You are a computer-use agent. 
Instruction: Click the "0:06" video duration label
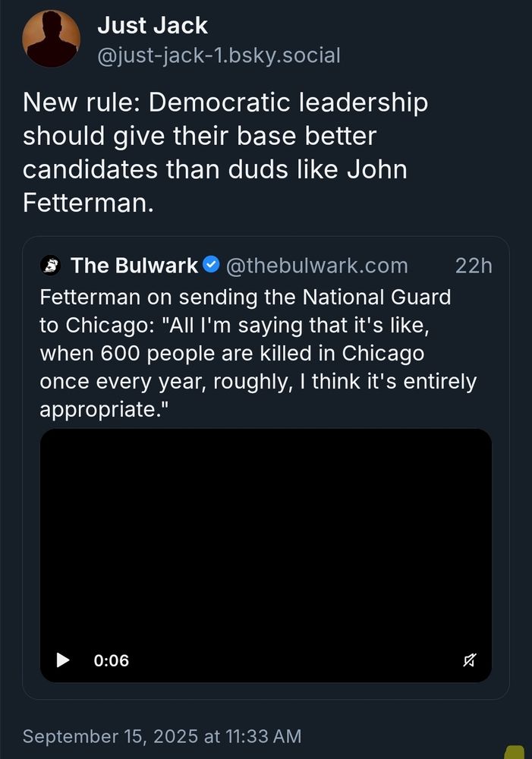111,660
